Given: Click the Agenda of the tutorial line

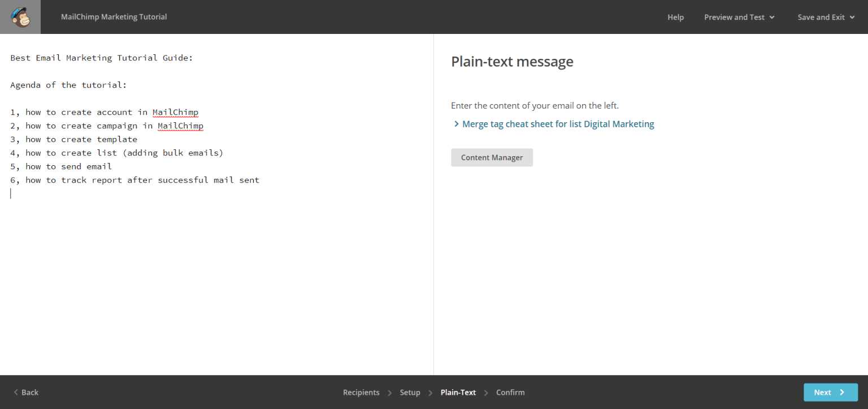Looking at the screenshot, I should pyautogui.click(x=69, y=85).
